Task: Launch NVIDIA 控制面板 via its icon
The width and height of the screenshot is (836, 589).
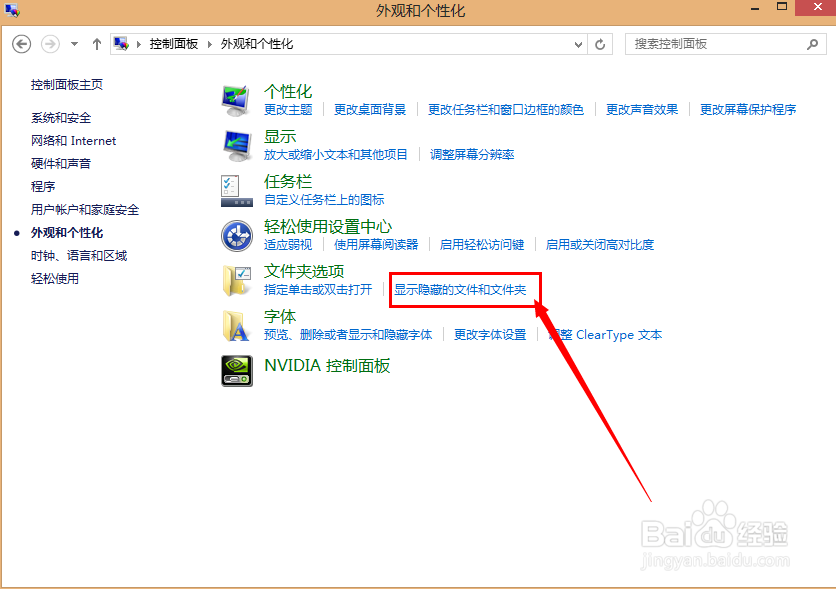Action: tap(237, 370)
